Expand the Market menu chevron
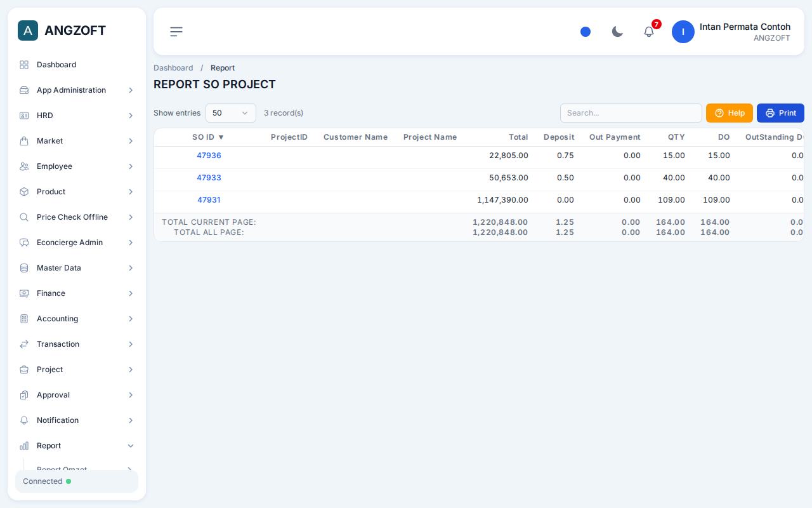The width and height of the screenshot is (812, 508). tap(131, 141)
